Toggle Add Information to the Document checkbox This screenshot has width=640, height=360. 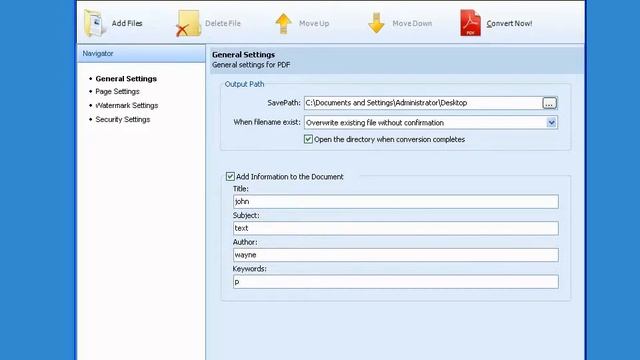coord(230,176)
